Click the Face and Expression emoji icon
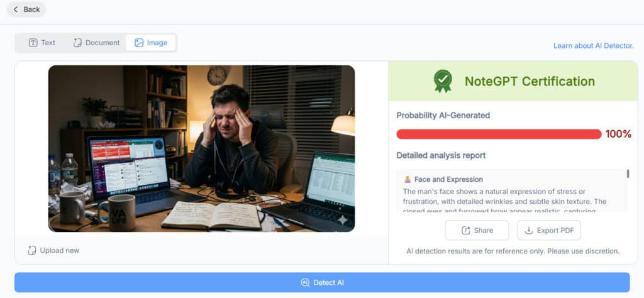Image resolution: width=644 pixels, height=298 pixels. pyautogui.click(x=408, y=179)
